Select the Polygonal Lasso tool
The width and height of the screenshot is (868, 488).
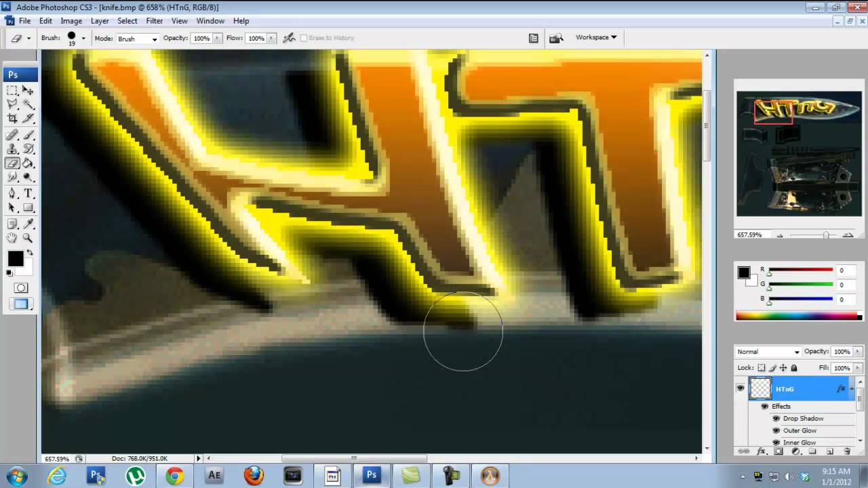pos(12,104)
